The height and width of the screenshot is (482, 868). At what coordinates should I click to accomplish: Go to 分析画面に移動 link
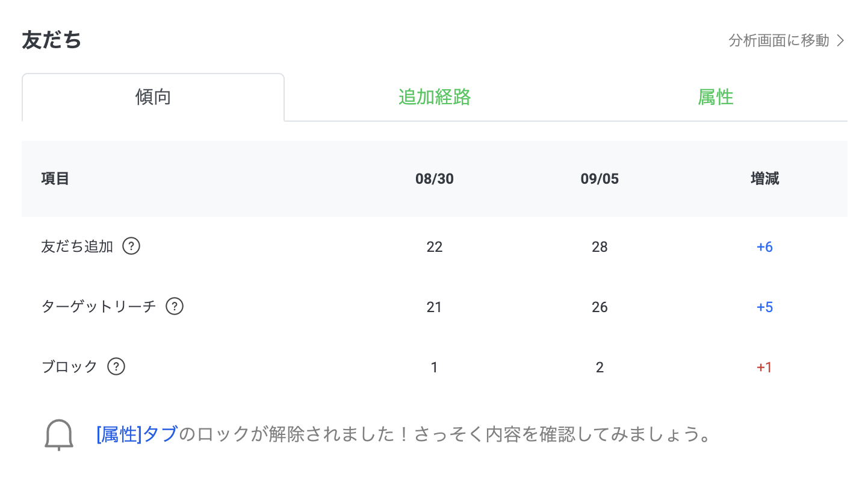coord(779,41)
